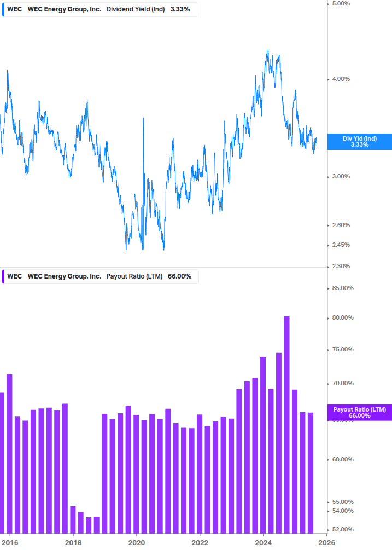Click the 55.00% payout axis label
Image resolution: width=392 pixels, height=550 pixels.
click(x=343, y=502)
